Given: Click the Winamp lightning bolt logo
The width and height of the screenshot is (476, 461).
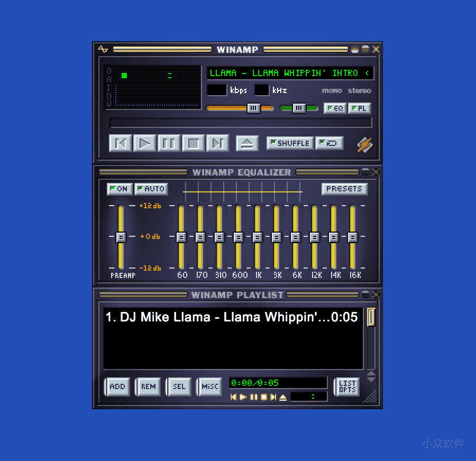Looking at the screenshot, I should 363,144.
